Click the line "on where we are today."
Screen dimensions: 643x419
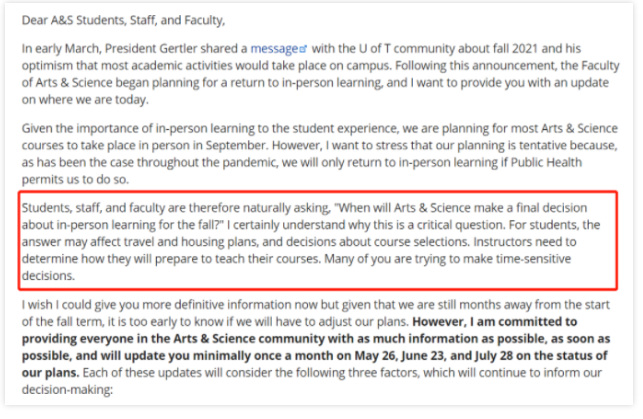point(85,100)
